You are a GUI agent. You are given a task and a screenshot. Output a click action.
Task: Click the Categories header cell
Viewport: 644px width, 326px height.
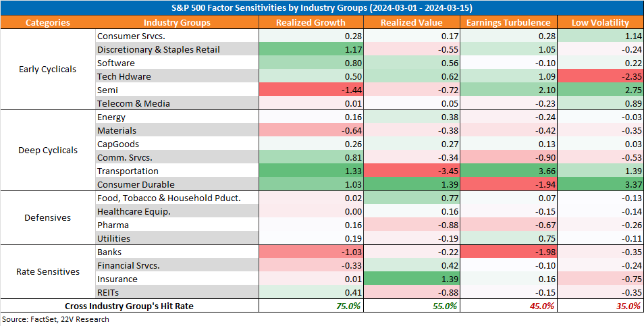[x=48, y=22]
